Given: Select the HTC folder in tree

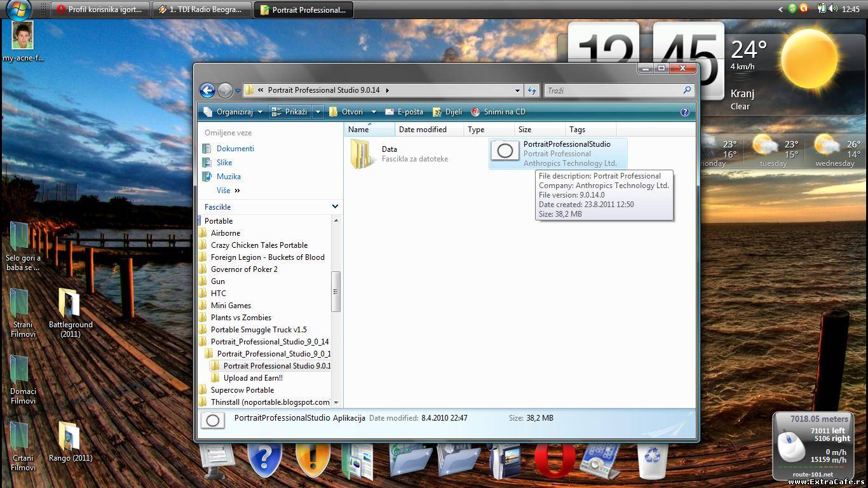Looking at the screenshot, I should tap(219, 294).
